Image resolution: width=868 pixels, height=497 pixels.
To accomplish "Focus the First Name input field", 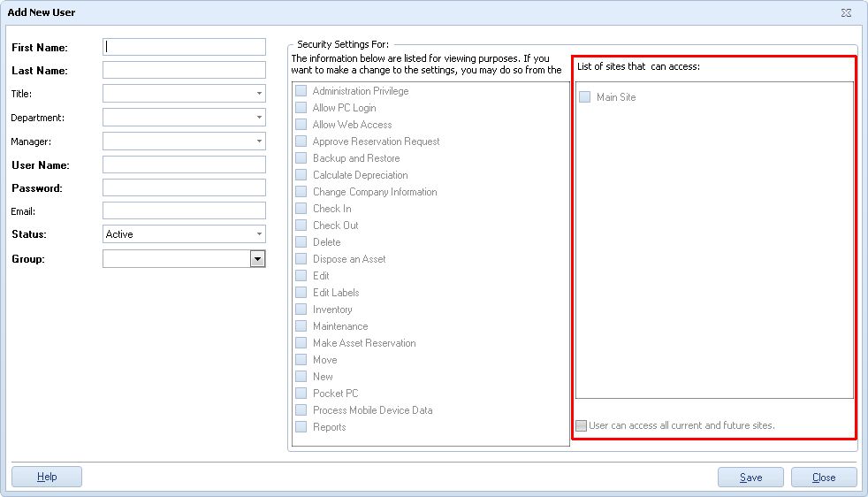I will pos(184,47).
